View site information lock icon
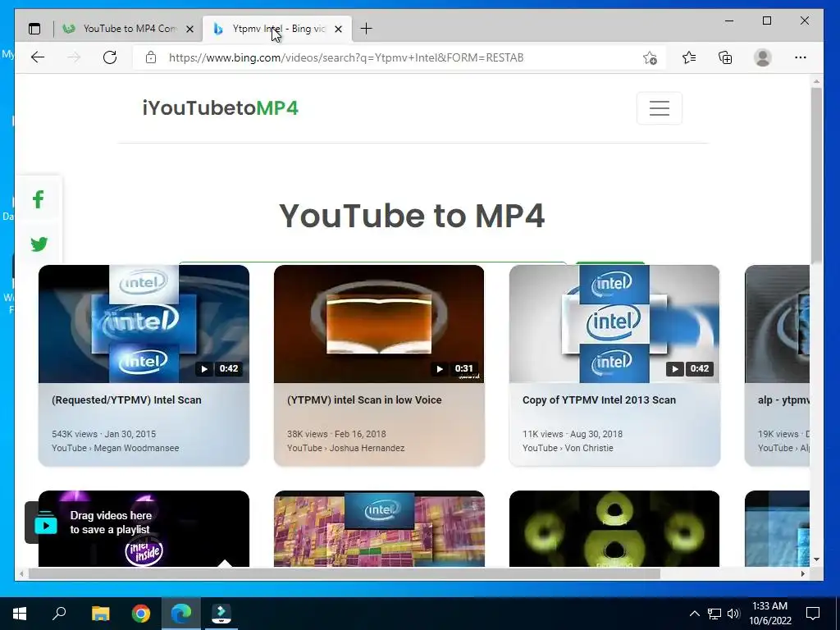This screenshot has height=630, width=840. click(x=151, y=57)
